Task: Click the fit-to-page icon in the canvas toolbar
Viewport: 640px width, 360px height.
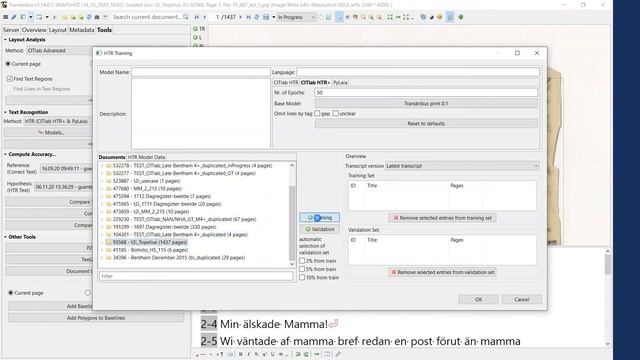Action: click(x=390, y=17)
